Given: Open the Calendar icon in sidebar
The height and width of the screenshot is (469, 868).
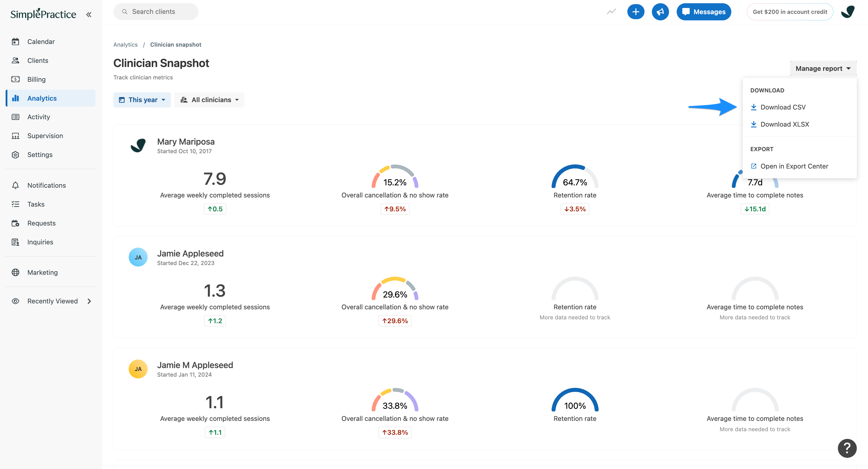Looking at the screenshot, I should [15, 42].
